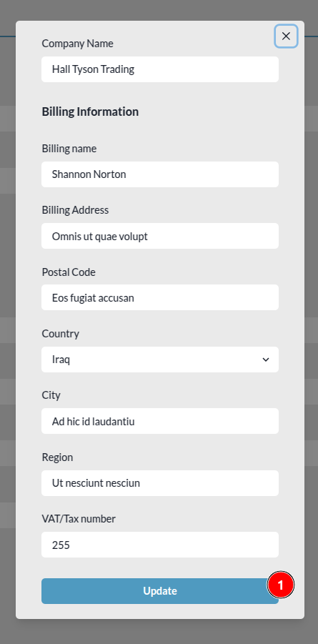The width and height of the screenshot is (318, 644).
Task: Click the red notification badge showing 1
Action: click(281, 585)
